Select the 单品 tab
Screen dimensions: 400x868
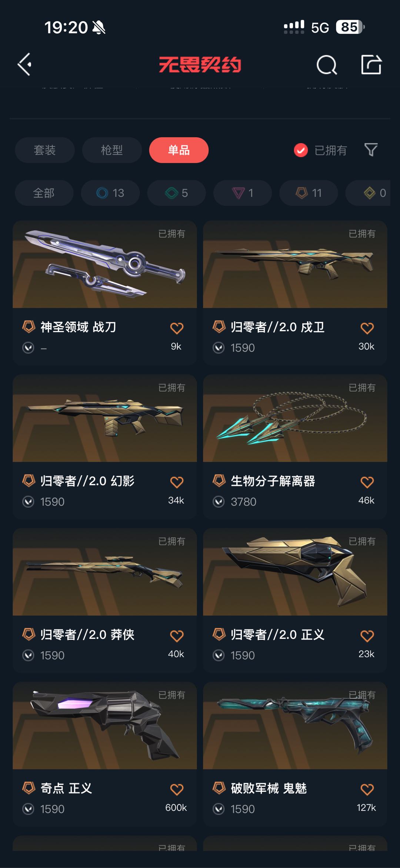179,150
